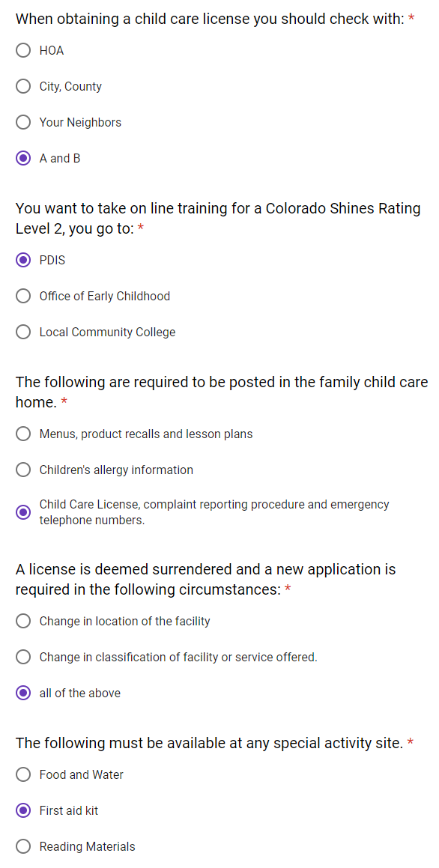Screen dimensions: 439x868
Task: Select all of the above for surrendered license
Action: click(x=23, y=693)
